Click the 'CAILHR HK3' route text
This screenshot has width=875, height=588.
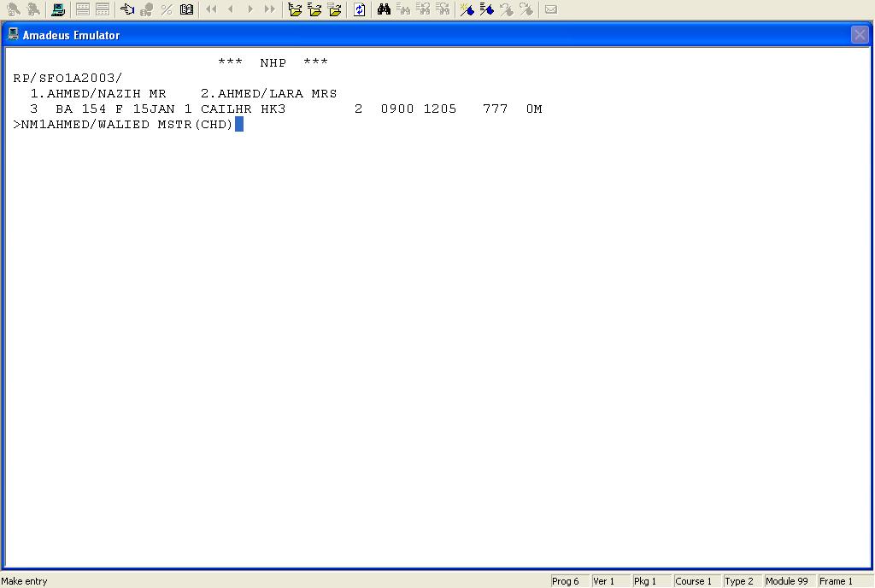pos(244,109)
